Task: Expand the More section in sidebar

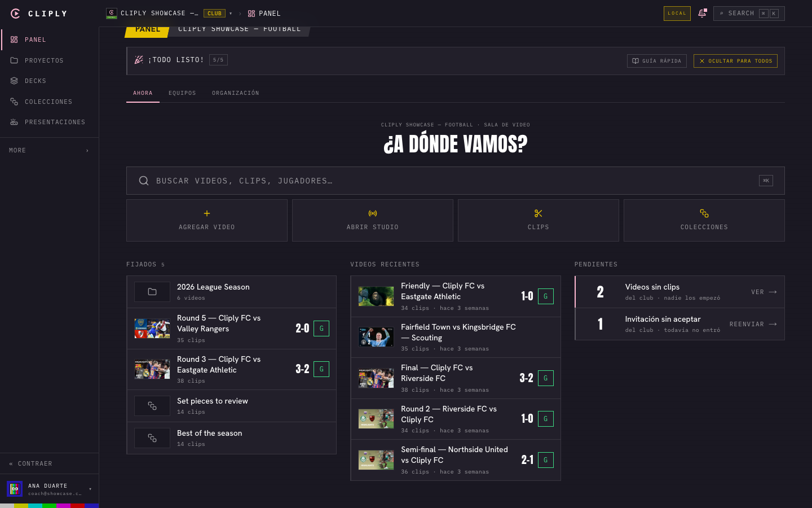Action: pos(50,150)
